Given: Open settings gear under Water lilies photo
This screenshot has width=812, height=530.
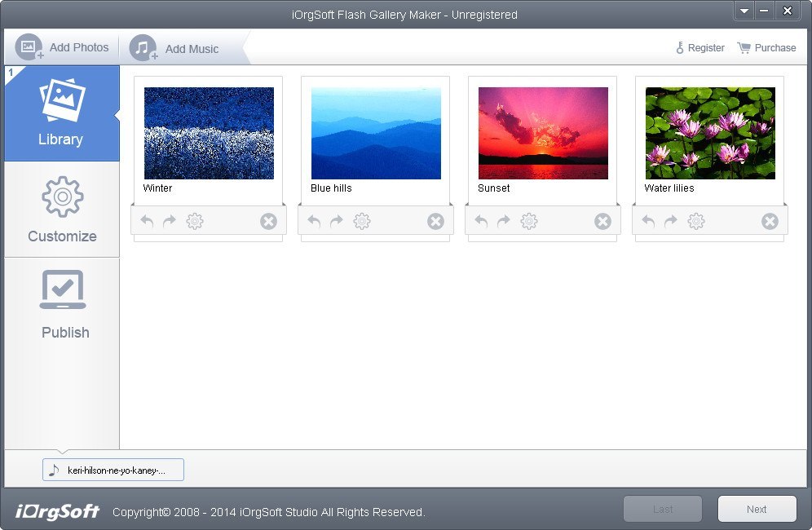Looking at the screenshot, I should click(x=696, y=220).
